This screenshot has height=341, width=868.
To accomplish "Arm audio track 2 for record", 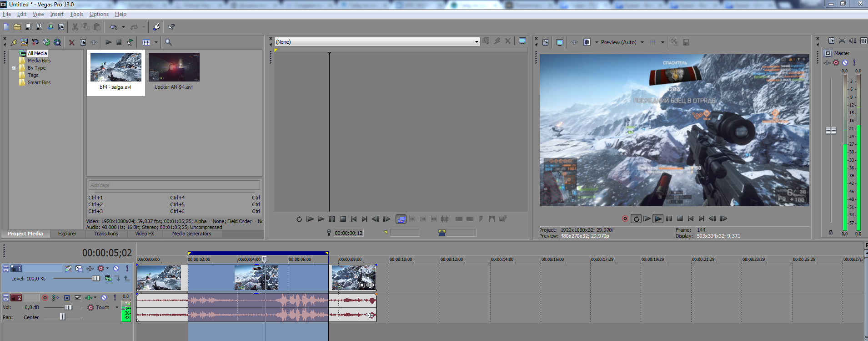I will 45,298.
